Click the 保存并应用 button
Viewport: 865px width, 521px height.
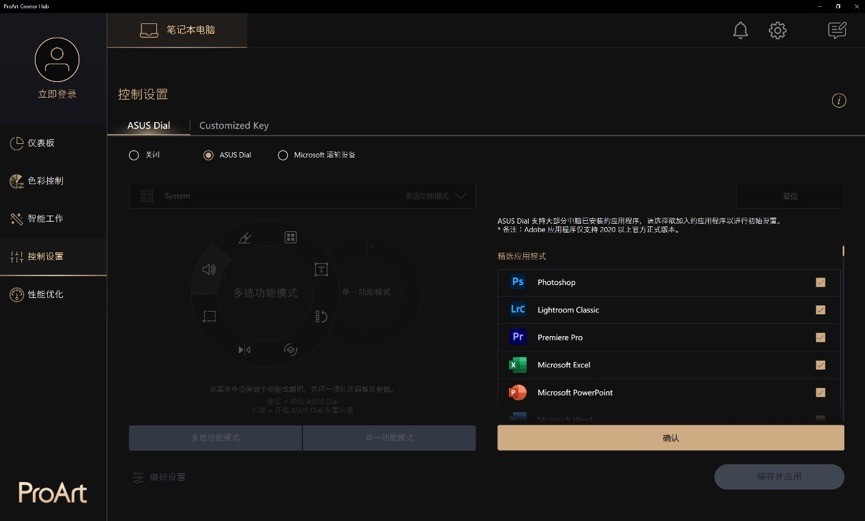(779, 476)
